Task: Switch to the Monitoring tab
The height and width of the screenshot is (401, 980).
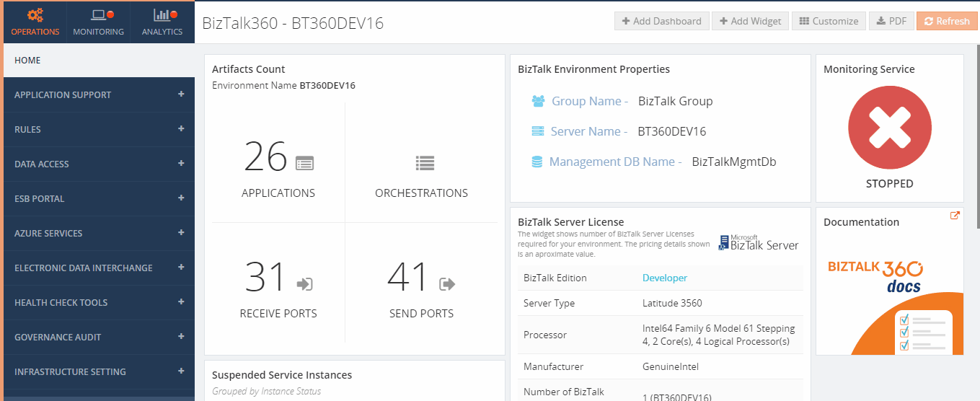Action: (98, 22)
